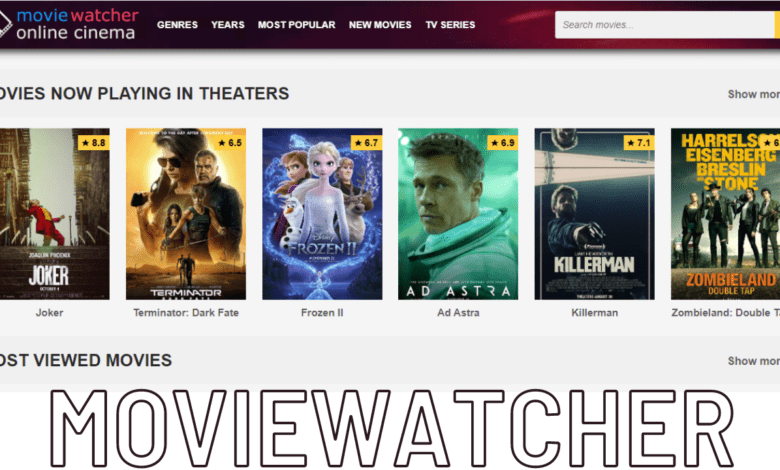Open the Killerman poster
This screenshot has height=470, width=780.
pyautogui.click(x=594, y=214)
